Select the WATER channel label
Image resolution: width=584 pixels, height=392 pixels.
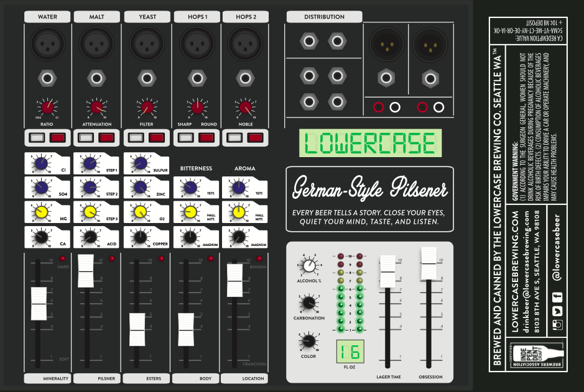(47, 17)
